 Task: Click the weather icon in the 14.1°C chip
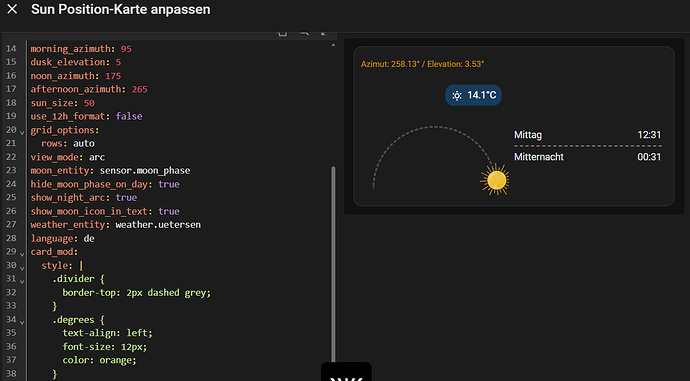[457, 95]
